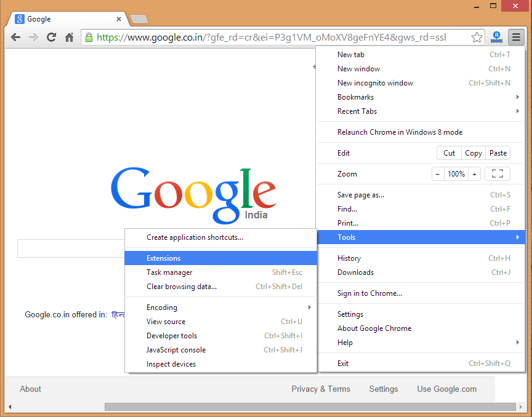Open a new tab with the tab-strip button
532x417 pixels.
pyautogui.click(x=139, y=19)
